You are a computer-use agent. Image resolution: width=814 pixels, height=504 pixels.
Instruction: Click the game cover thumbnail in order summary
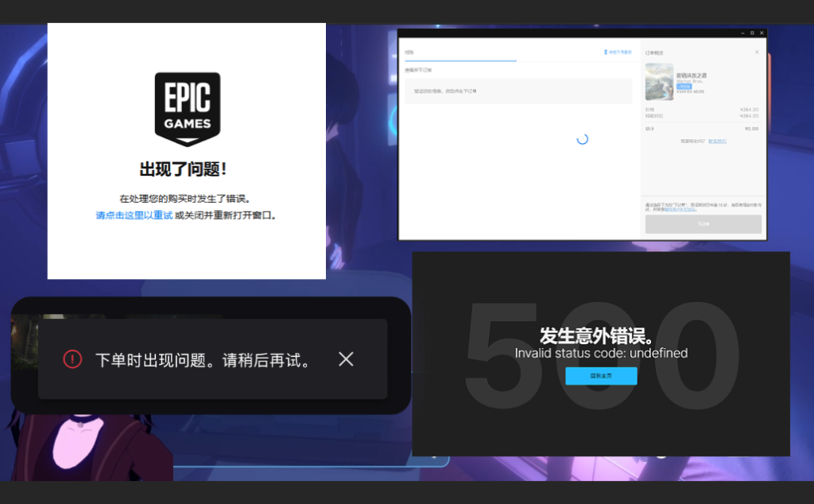(x=659, y=82)
